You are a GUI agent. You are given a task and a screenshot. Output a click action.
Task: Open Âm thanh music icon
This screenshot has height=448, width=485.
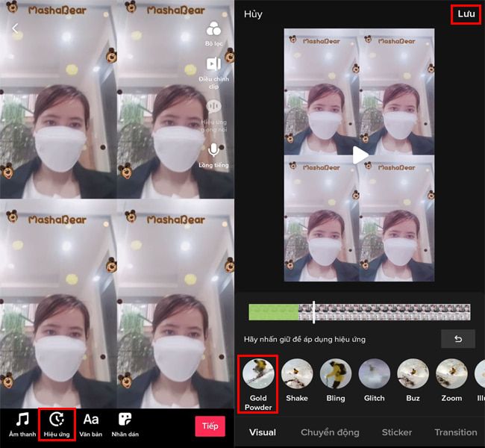[x=22, y=420]
